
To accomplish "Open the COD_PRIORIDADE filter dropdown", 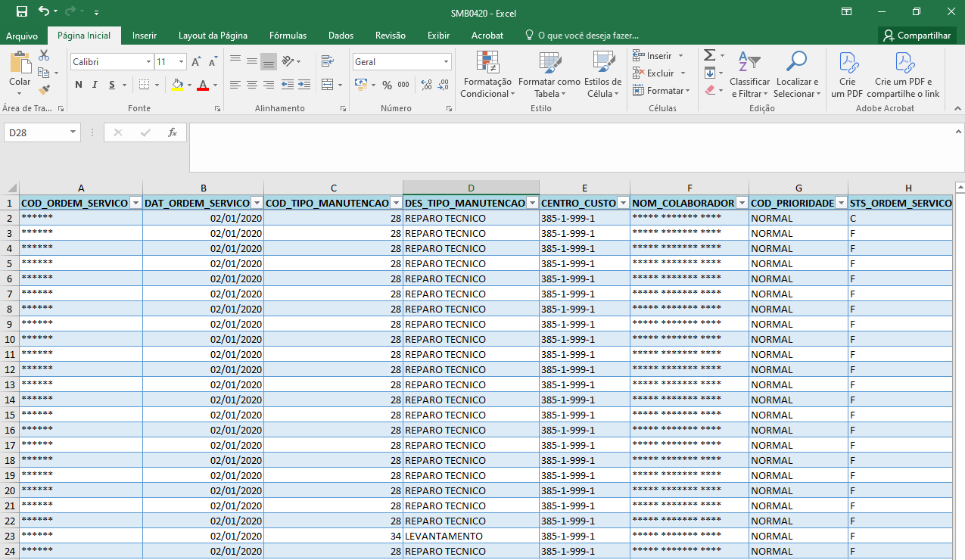I will [841, 204].
